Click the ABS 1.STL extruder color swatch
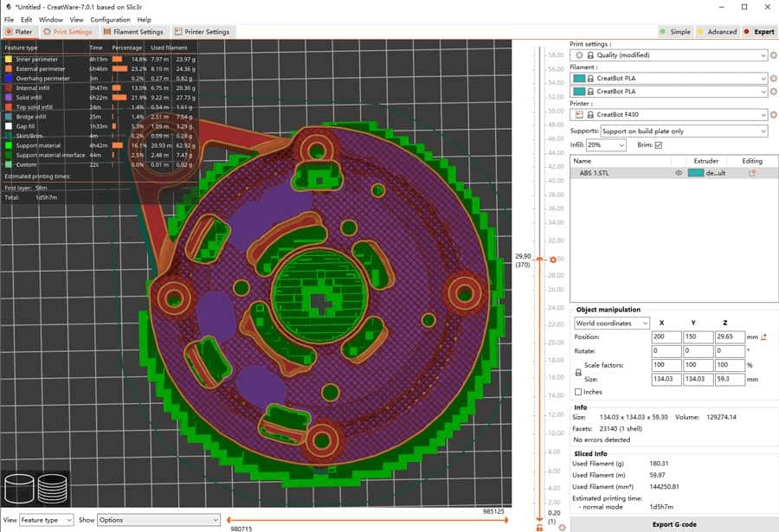Screen dimensions: 779x532 tap(696, 173)
